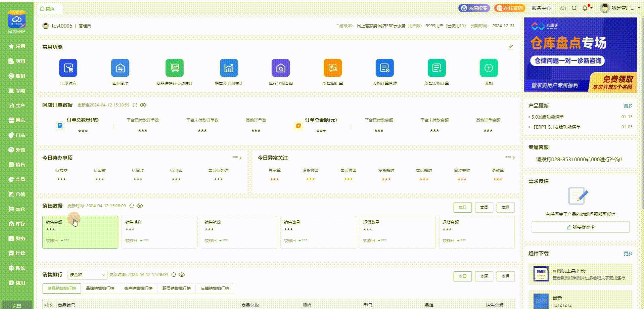Toggle visibility eye for 网店订单数据

point(143,105)
